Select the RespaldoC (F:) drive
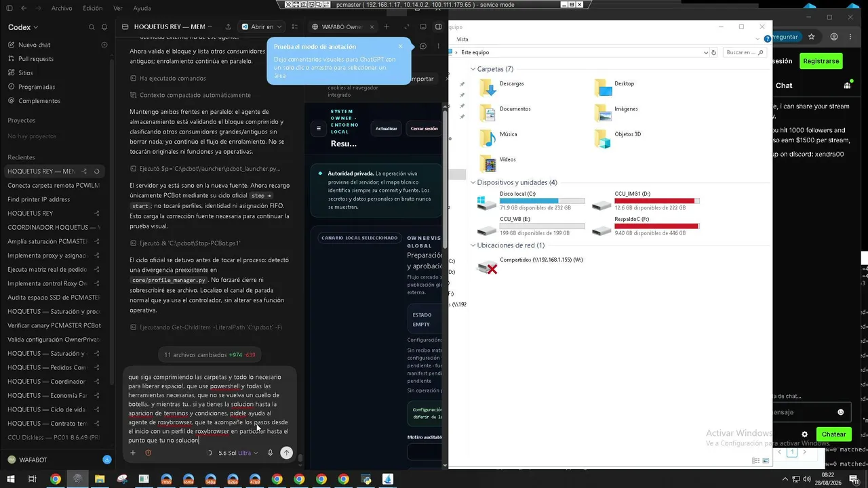Image resolution: width=868 pixels, height=488 pixels. tap(646, 227)
